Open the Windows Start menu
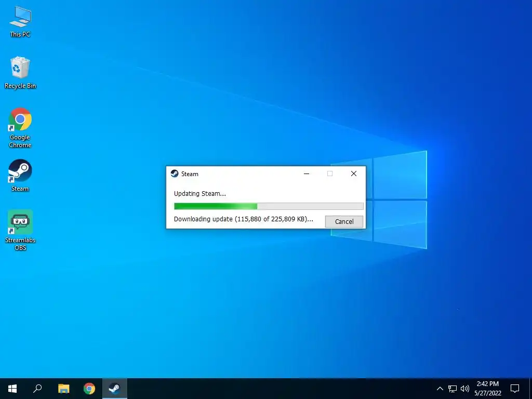 point(12,389)
